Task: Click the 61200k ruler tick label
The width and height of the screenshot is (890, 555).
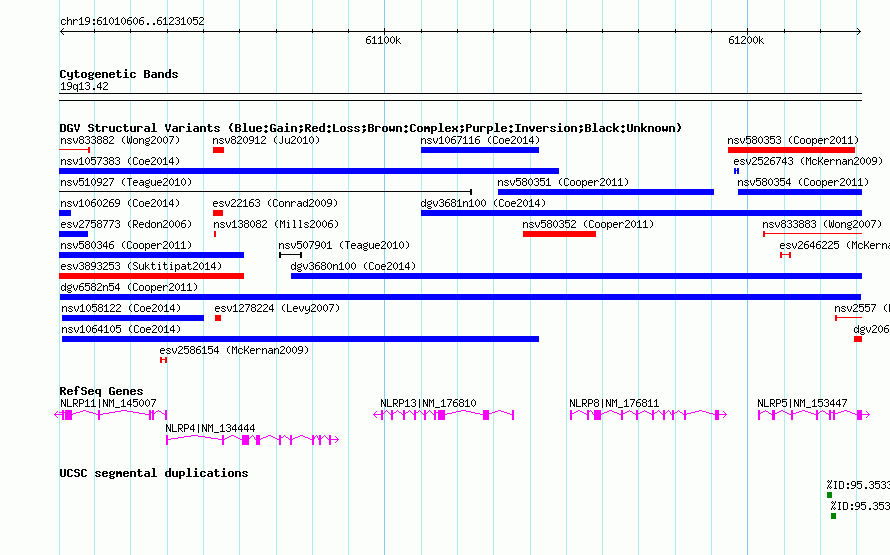Action: (x=746, y=40)
